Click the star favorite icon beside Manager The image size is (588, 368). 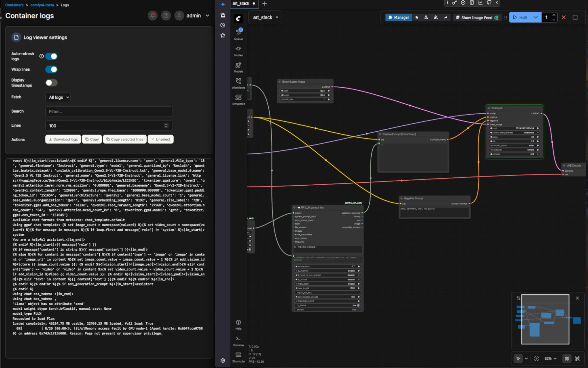[x=417, y=17]
